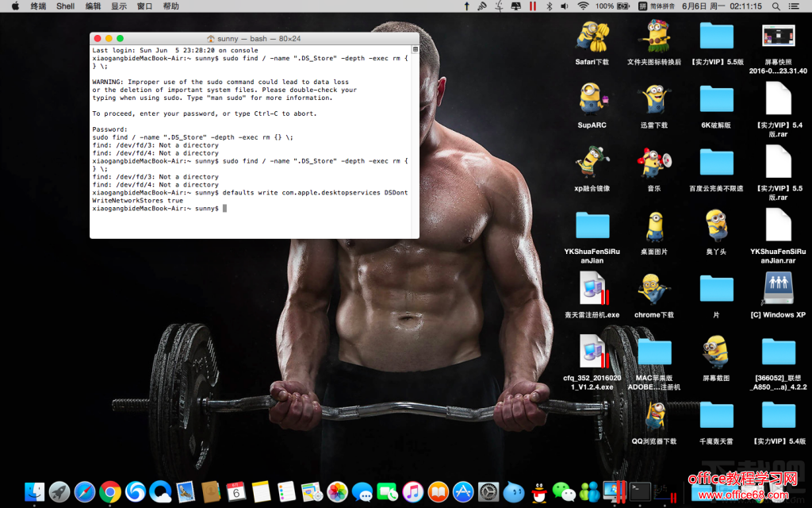This screenshot has width=812, height=508.
Task: Open battery 100% status menu
Action: (613, 6)
